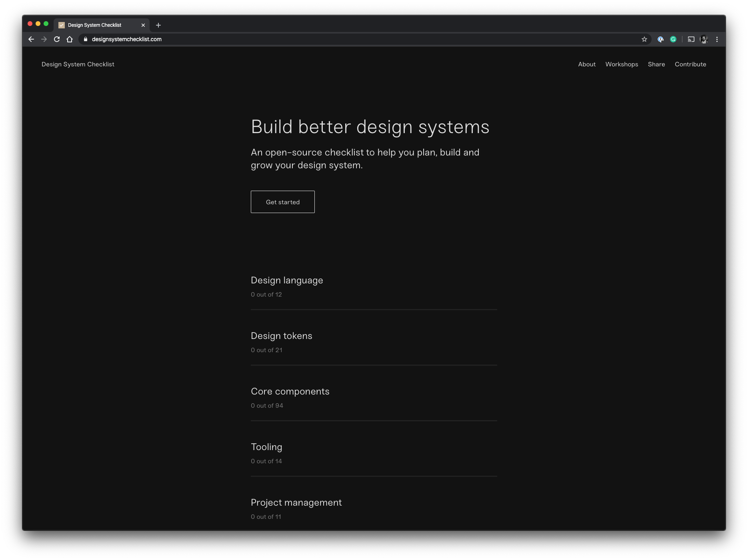Open the Chrome profile avatar
This screenshot has width=748, height=560.
(x=704, y=39)
